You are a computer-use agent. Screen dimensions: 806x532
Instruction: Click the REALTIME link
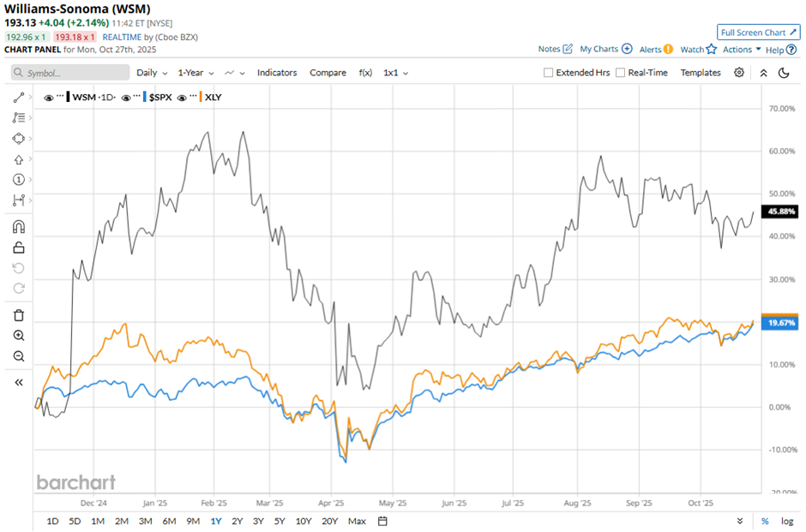pyautogui.click(x=122, y=37)
